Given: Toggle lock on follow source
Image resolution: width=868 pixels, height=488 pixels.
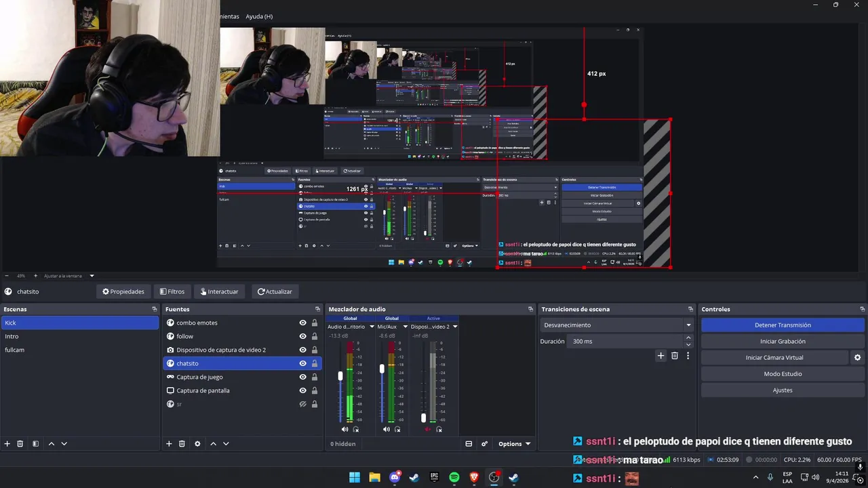Looking at the screenshot, I should click(315, 336).
